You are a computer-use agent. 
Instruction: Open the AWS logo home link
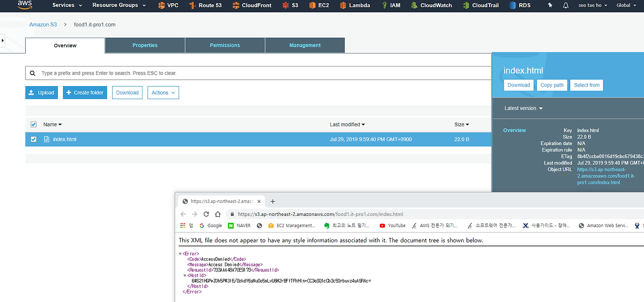click(25, 5)
